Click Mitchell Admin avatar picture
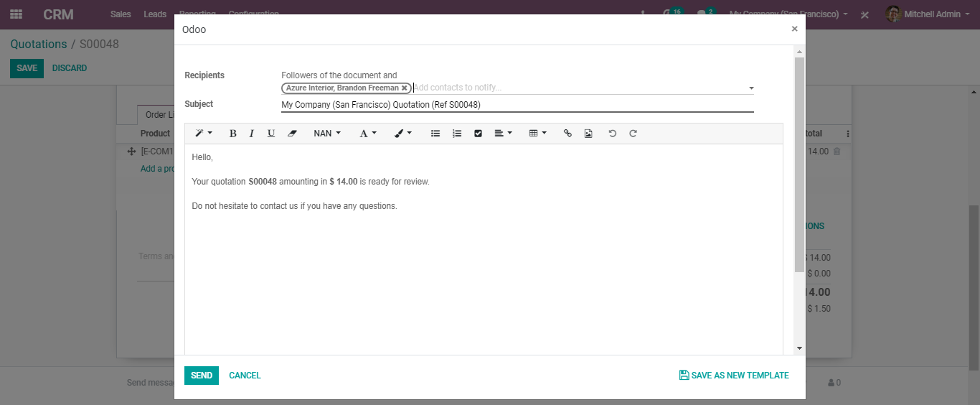The image size is (980, 405). pyautogui.click(x=893, y=14)
